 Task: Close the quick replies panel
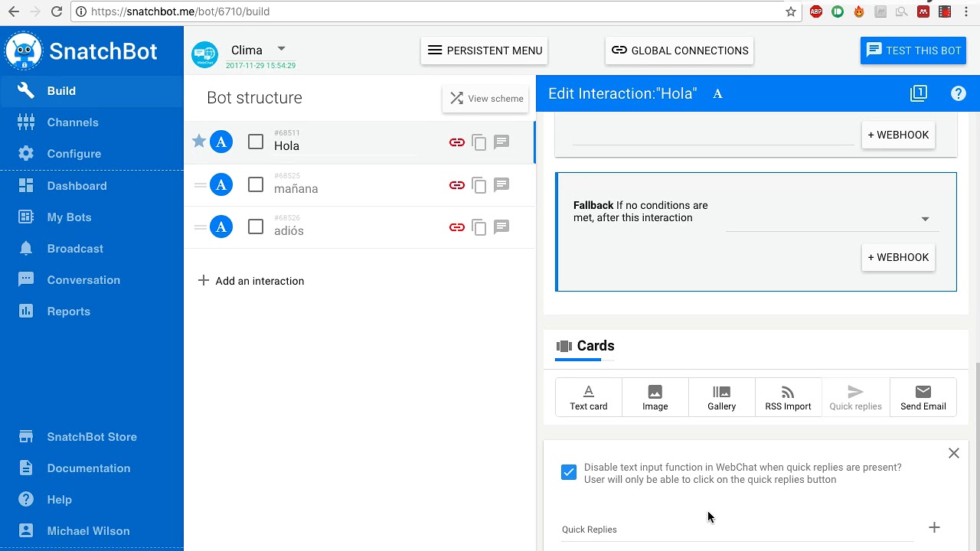[x=954, y=454]
